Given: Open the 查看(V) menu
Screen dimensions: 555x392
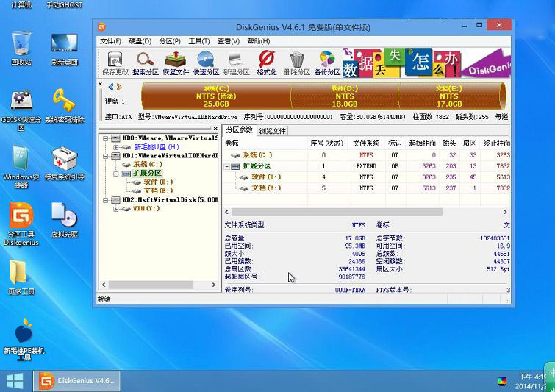Looking at the screenshot, I should pos(229,41).
